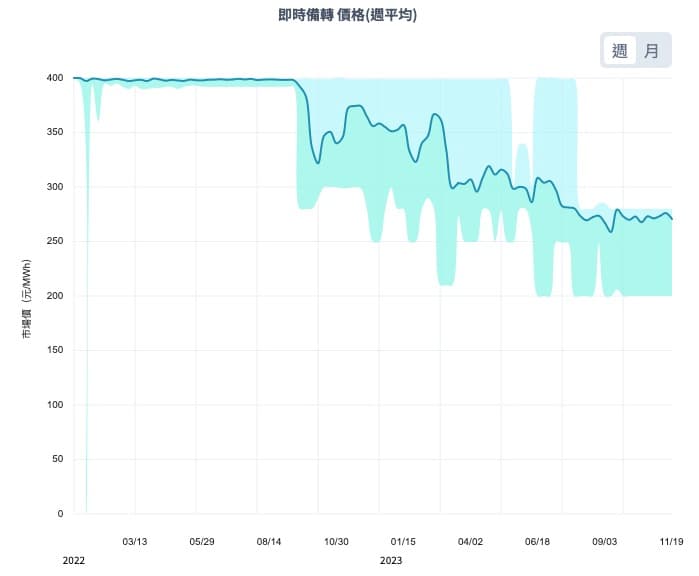The height and width of the screenshot is (576, 699).
Task: Click the 11/19 date label at chart end
Action: [671, 541]
